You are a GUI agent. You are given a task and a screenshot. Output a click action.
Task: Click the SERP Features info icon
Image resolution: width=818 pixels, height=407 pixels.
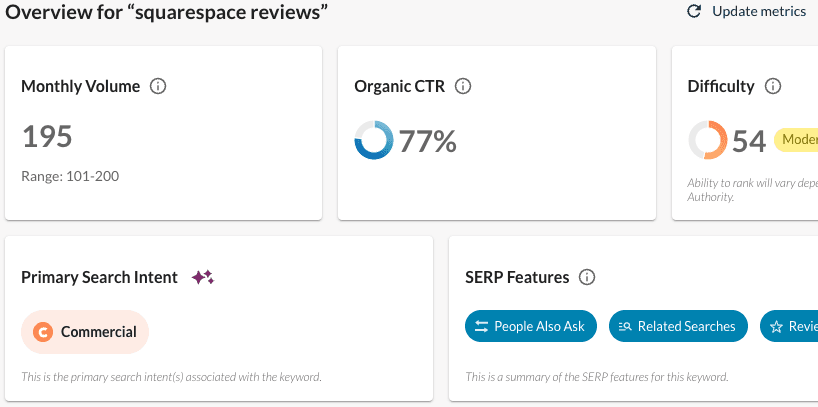click(x=587, y=277)
